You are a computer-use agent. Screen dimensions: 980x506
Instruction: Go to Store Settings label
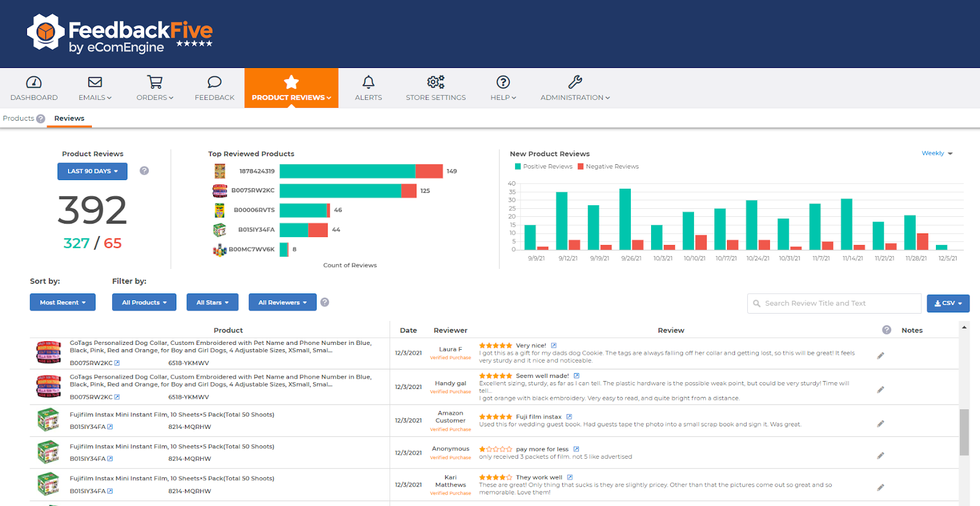(435, 97)
